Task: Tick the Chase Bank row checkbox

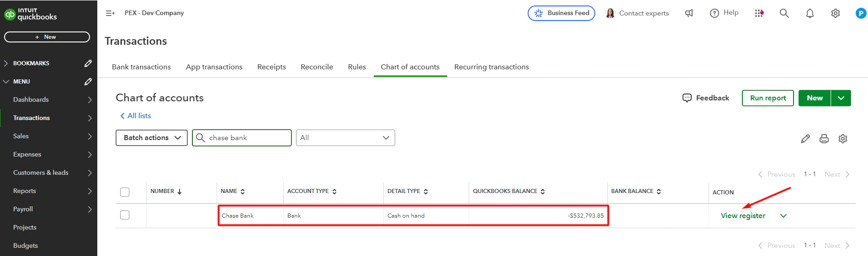Action: [x=125, y=215]
